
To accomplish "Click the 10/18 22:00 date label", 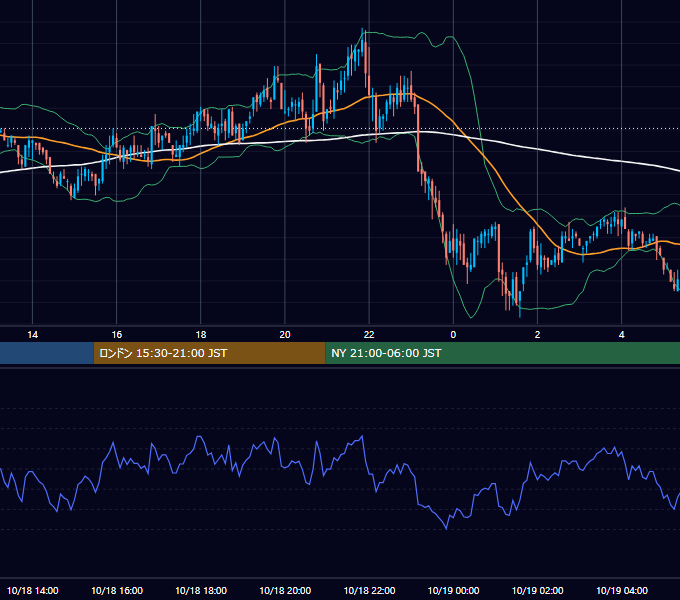I will (369, 590).
